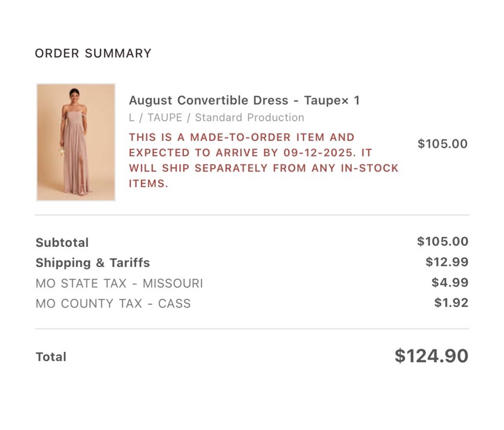Click the ORDER SUMMARY heading
The width and height of the screenshot is (504, 430).
coord(93,53)
